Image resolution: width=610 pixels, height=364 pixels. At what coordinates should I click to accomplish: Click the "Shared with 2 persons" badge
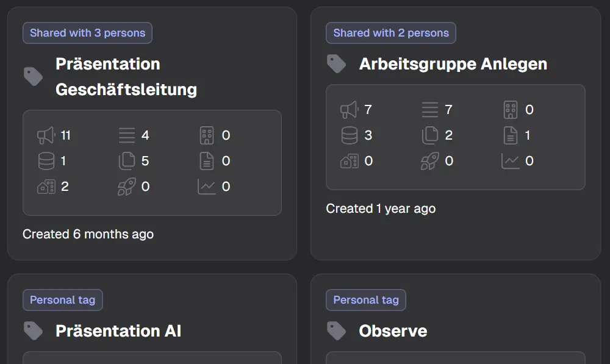point(391,33)
